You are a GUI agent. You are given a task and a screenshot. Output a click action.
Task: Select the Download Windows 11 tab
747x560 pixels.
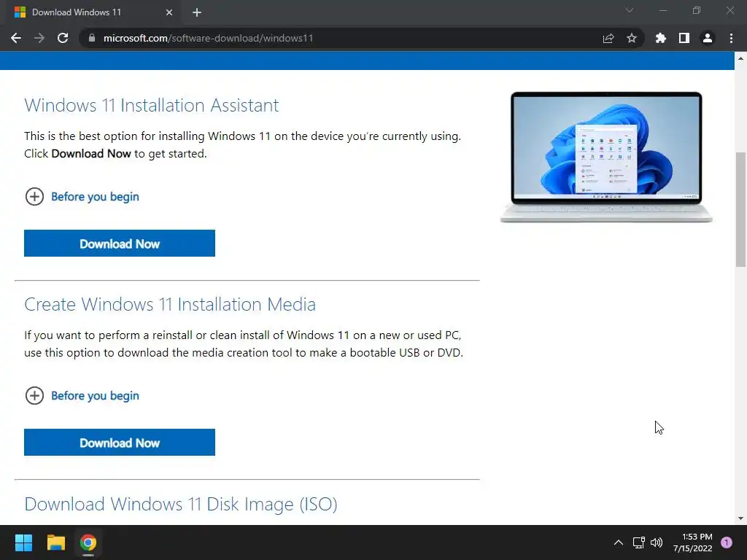pyautogui.click(x=93, y=12)
